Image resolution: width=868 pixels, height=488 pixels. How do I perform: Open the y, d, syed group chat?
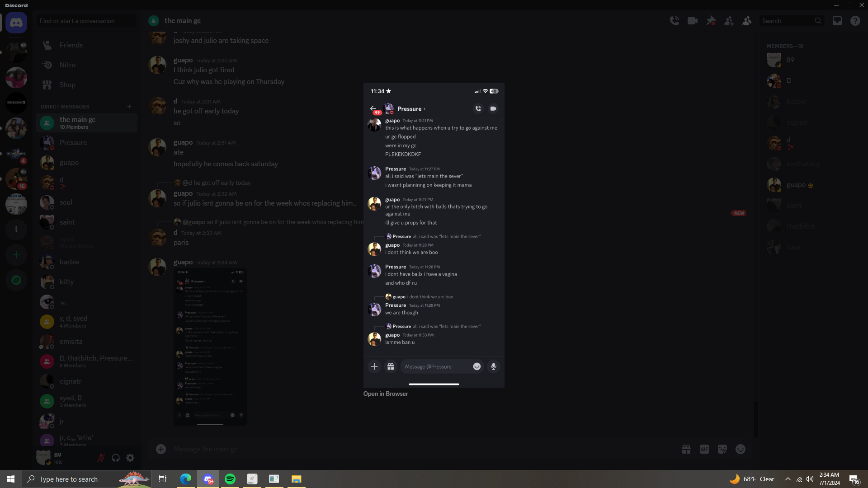pos(87,322)
